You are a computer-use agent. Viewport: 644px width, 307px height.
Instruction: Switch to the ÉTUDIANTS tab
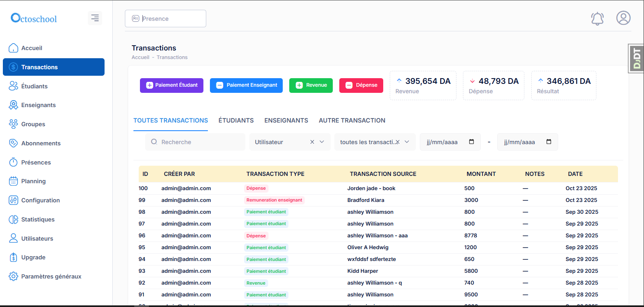pos(236,121)
